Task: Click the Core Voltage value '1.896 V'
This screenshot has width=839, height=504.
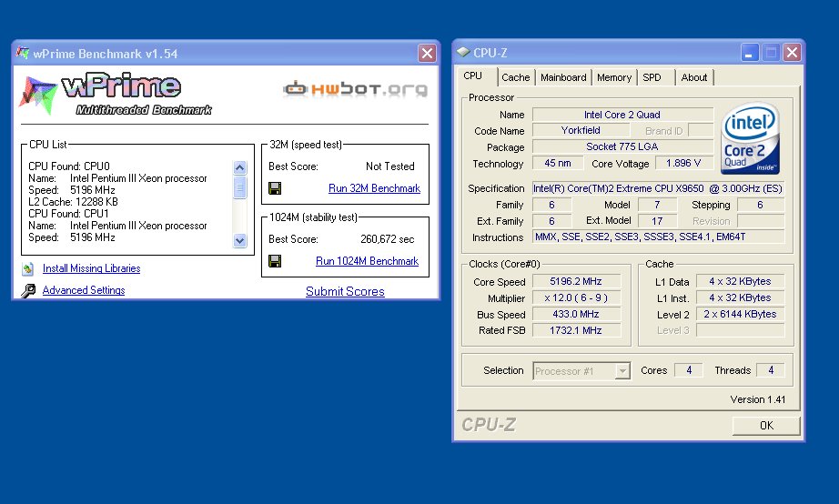Action: pos(683,163)
